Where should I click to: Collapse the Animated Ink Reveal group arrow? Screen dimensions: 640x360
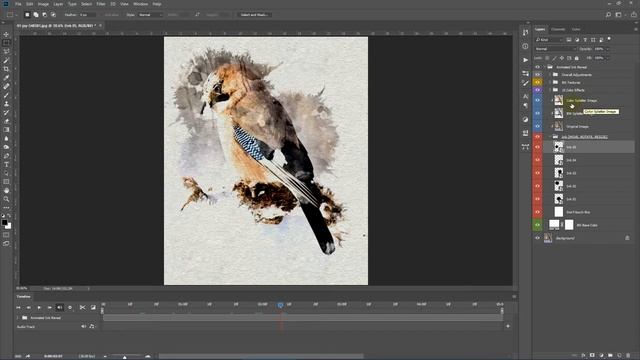point(544,67)
